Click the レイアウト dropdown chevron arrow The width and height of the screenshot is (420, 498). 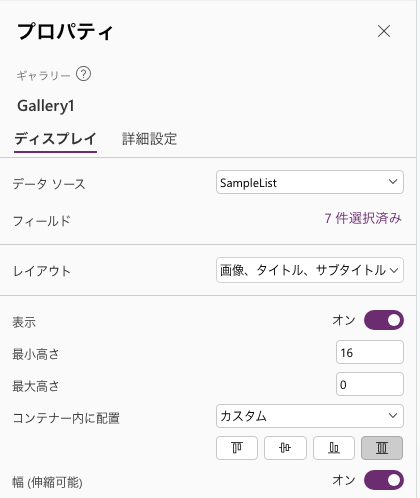pos(394,270)
